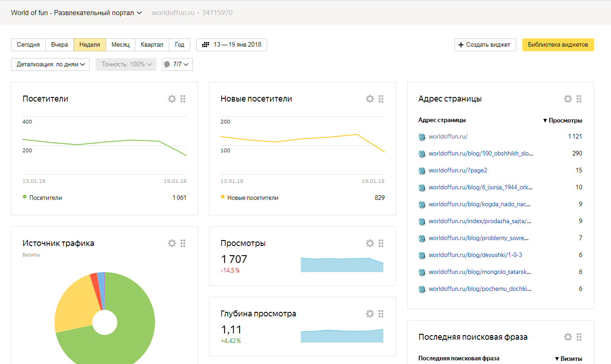Click the calendar icon in date range button
611x364 pixels.
coord(206,45)
